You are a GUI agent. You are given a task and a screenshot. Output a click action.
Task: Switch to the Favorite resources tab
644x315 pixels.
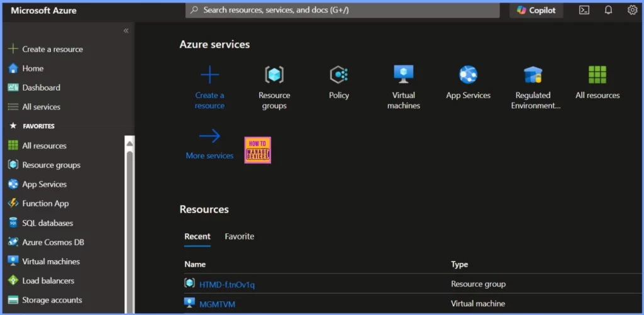[x=240, y=236]
